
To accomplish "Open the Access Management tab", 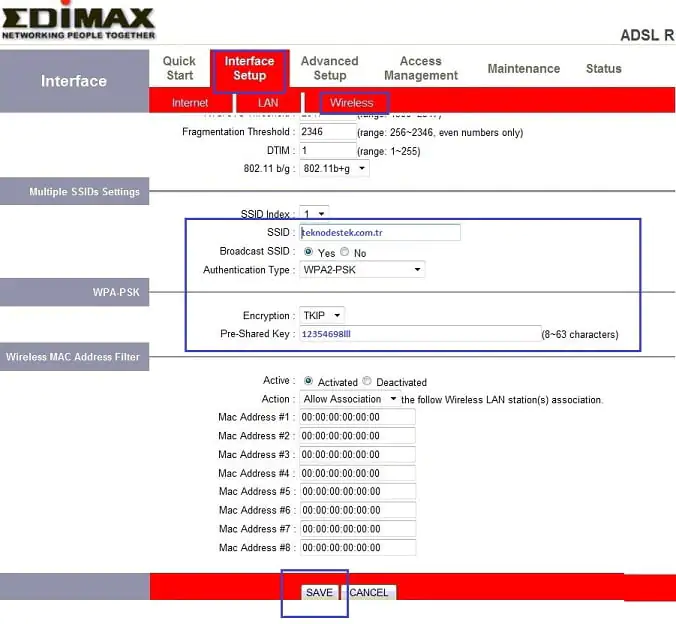I will click(x=420, y=68).
